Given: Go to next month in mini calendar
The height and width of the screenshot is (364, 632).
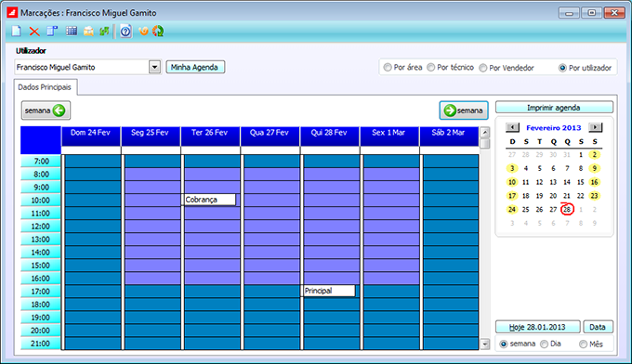Looking at the screenshot, I should [596, 127].
